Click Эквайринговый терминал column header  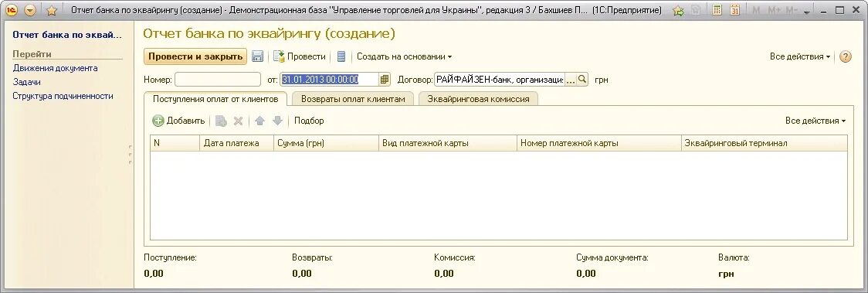tap(764, 143)
